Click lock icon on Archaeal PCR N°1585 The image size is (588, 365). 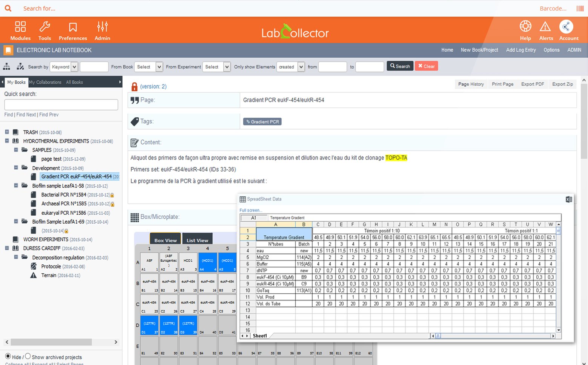(x=112, y=204)
